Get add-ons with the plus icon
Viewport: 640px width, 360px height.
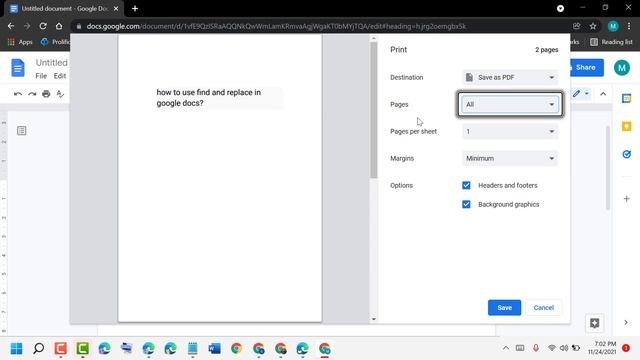click(627, 199)
